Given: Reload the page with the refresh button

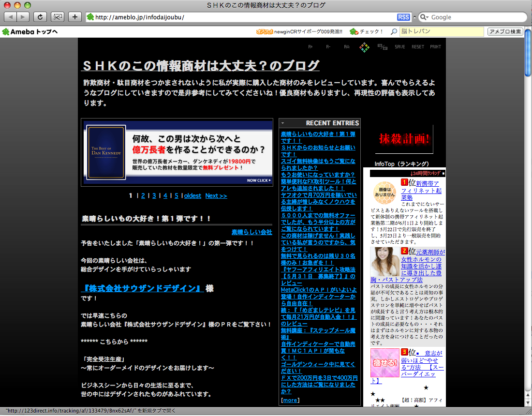Looking at the screenshot, I should click(40, 17).
